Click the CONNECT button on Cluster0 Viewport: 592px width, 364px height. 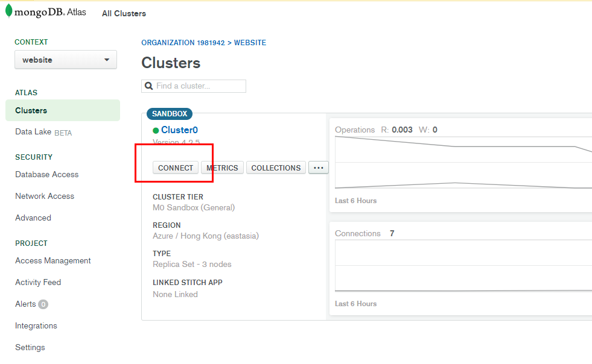(x=175, y=168)
